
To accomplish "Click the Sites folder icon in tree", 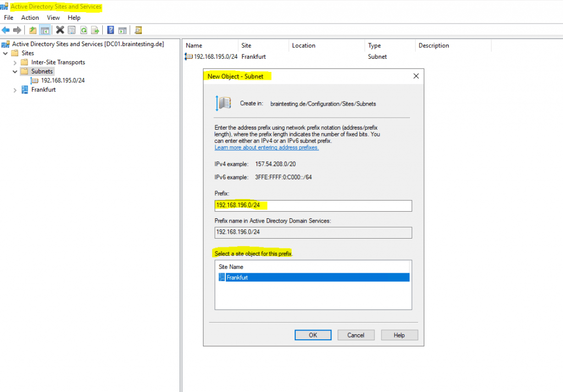I will 15,53.
